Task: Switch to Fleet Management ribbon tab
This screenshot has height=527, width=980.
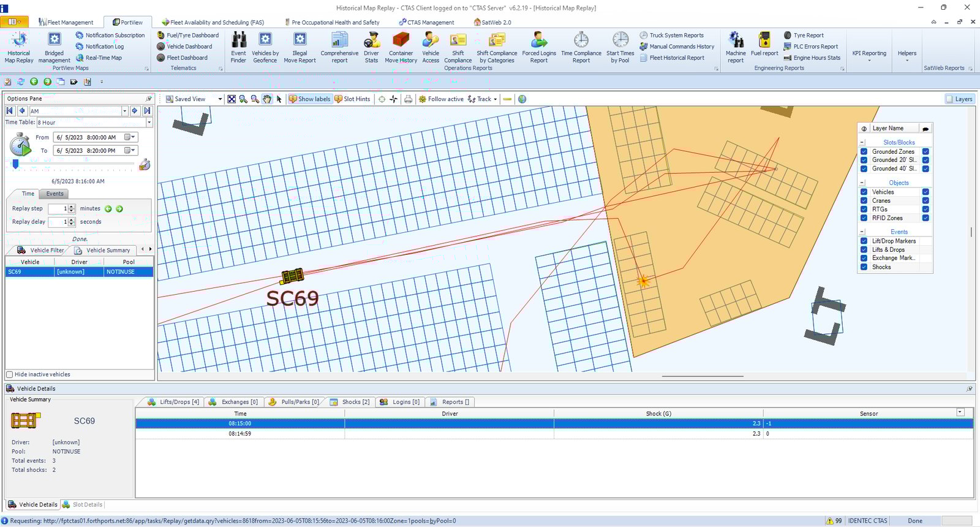Action: 66,22
